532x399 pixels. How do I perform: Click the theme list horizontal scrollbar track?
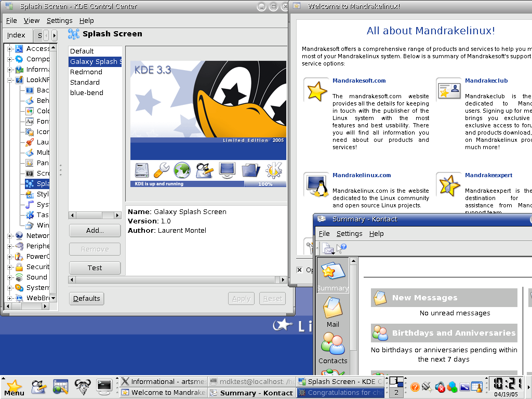pyautogui.click(x=95, y=215)
